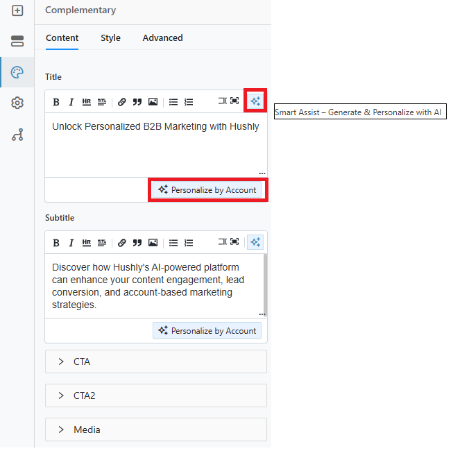Add numbered list in Subtitle editor
The image size is (453, 476).
[x=189, y=243]
